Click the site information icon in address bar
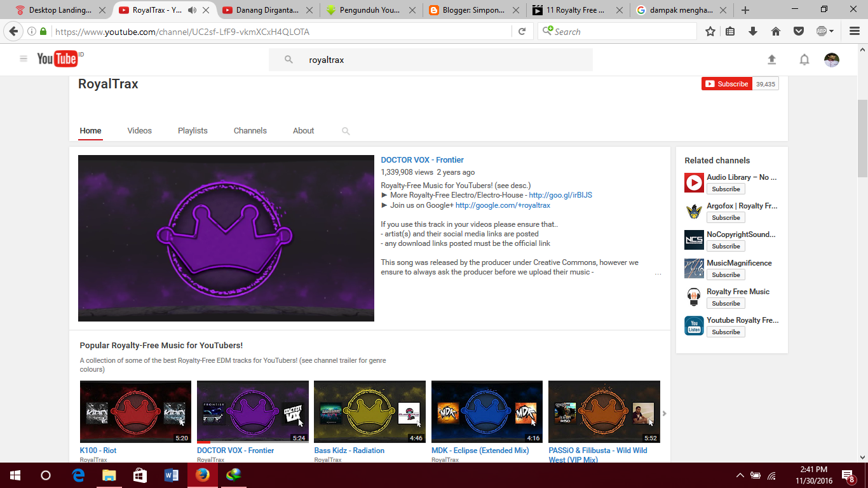Viewport: 868px width, 488px height. [x=32, y=31]
